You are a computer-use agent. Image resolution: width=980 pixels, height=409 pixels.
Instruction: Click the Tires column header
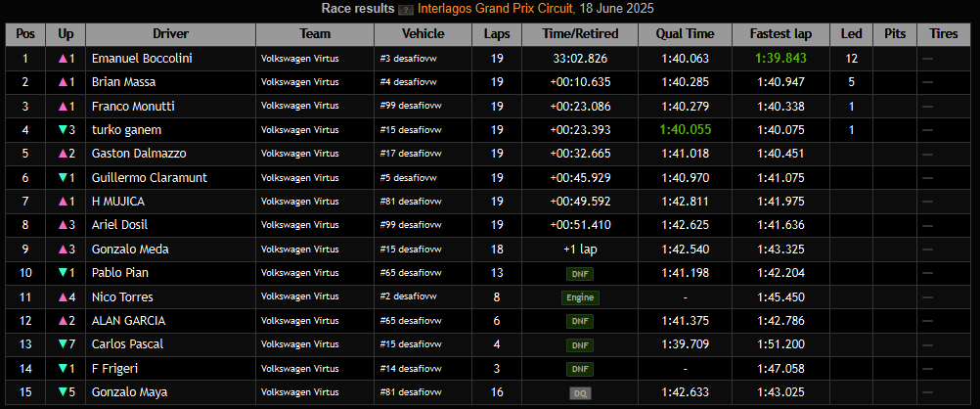click(943, 34)
